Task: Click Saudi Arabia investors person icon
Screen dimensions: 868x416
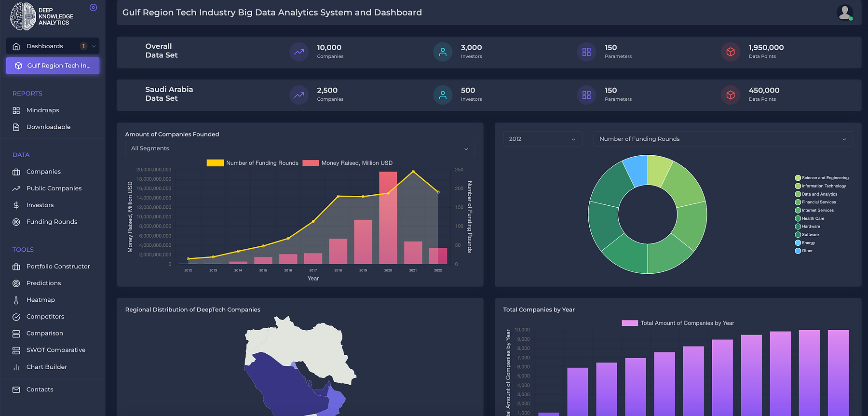Action: pyautogui.click(x=443, y=94)
